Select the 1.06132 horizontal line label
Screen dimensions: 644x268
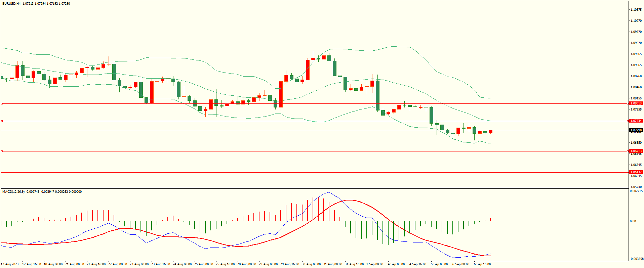click(x=636, y=172)
